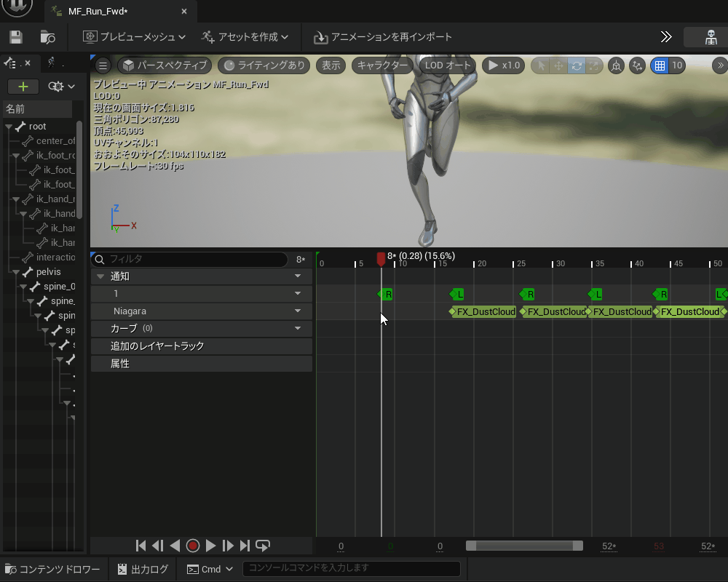Click the アニメーションを再インポート button
728x582 pixels.
click(x=383, y=37)
